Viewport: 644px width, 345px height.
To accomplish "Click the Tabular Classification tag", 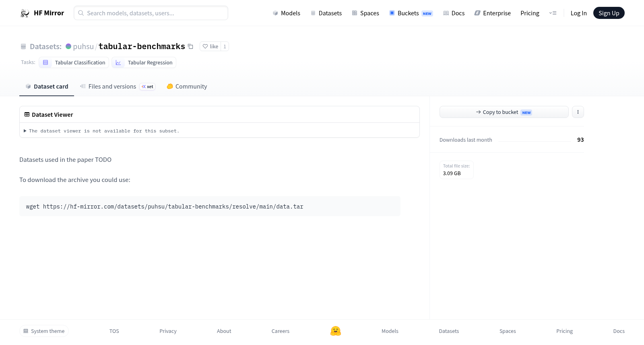I will [x=74, y=63].
